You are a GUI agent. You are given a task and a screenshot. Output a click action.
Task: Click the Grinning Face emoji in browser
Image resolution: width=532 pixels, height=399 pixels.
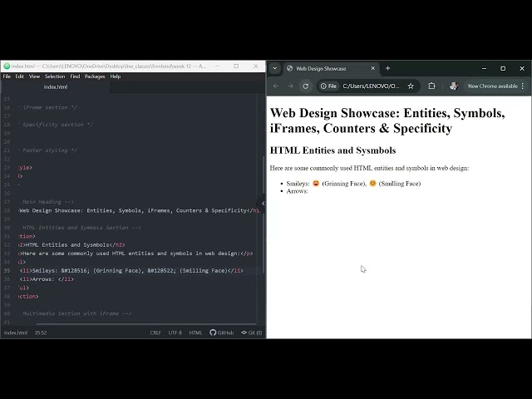coord(316,183)
